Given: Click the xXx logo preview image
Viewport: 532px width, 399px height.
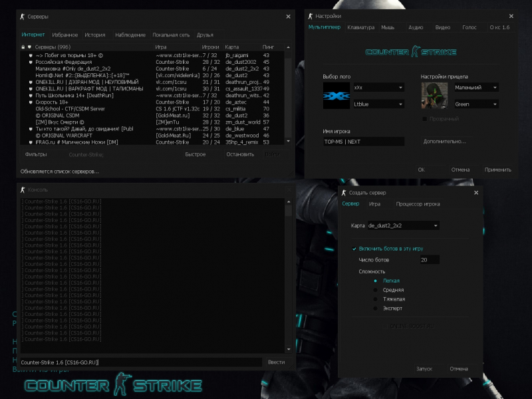Looking at the screenshot, I should [336, 96].
